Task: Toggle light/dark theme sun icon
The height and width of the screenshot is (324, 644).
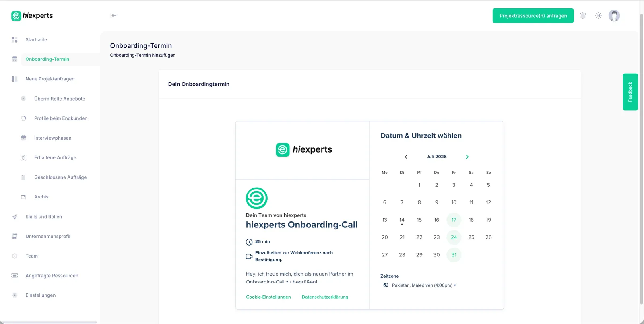Action: coord(599,16)
